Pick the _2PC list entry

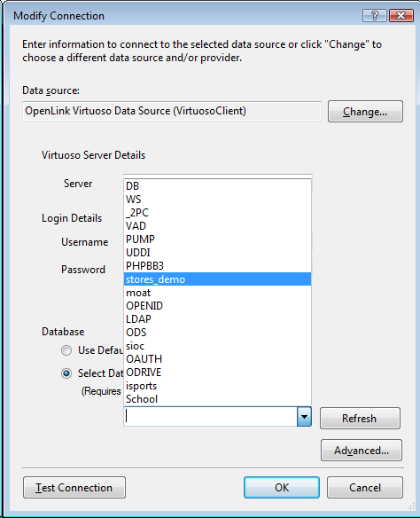[217, 213]
